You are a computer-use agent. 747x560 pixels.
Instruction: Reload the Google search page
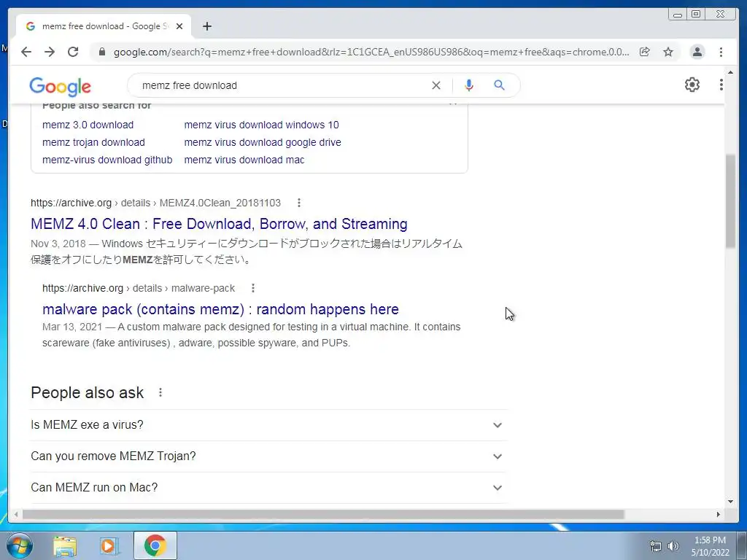pos(73,52)
